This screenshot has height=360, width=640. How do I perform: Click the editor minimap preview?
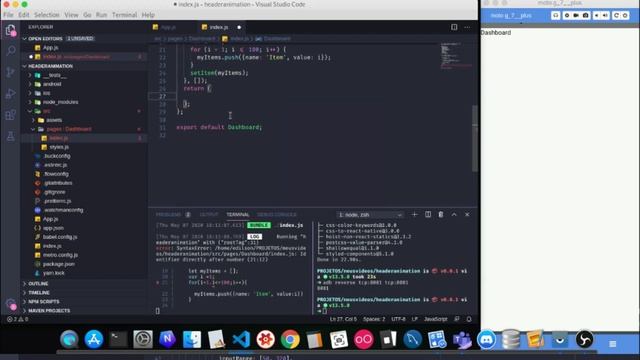[455, 56]
